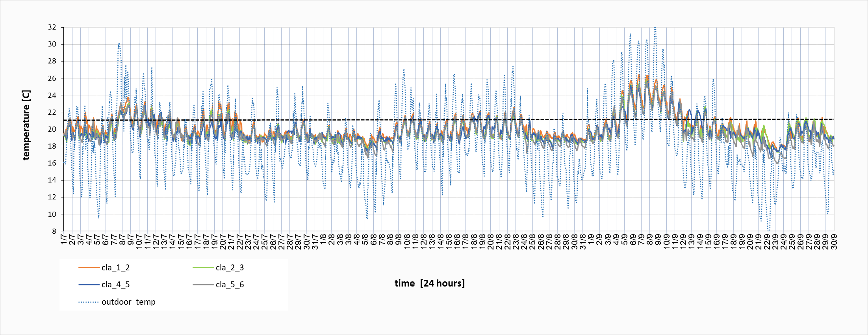
Task: Click the outdoor_temp legend label
Action: point(128,302)
